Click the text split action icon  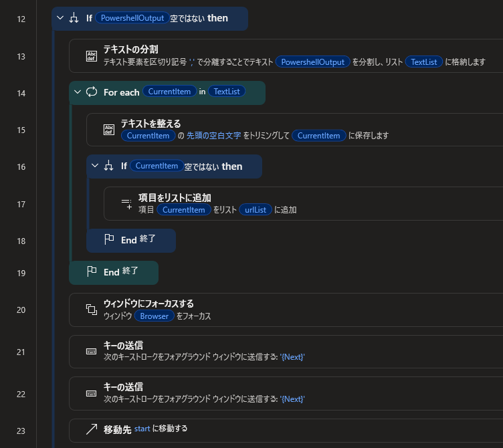coord(92,56)
